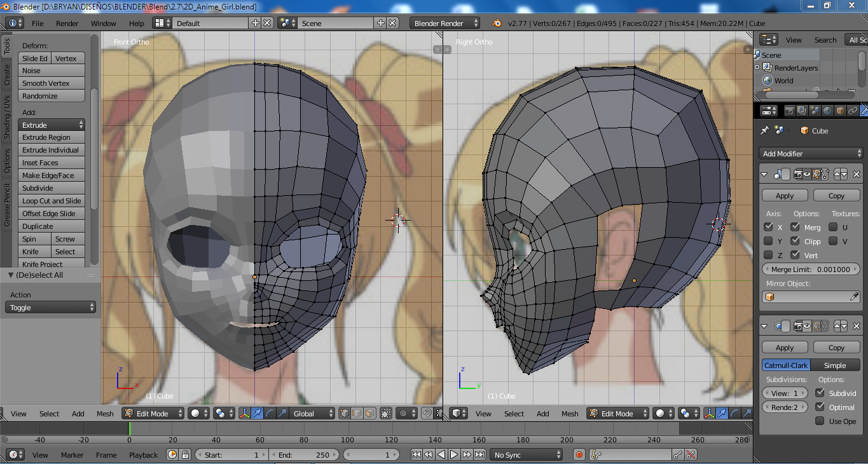The width and height of the screenshot is (868, 464).
Task: Remove the Mirror modifier with its X icon
Action: (857, 174)
